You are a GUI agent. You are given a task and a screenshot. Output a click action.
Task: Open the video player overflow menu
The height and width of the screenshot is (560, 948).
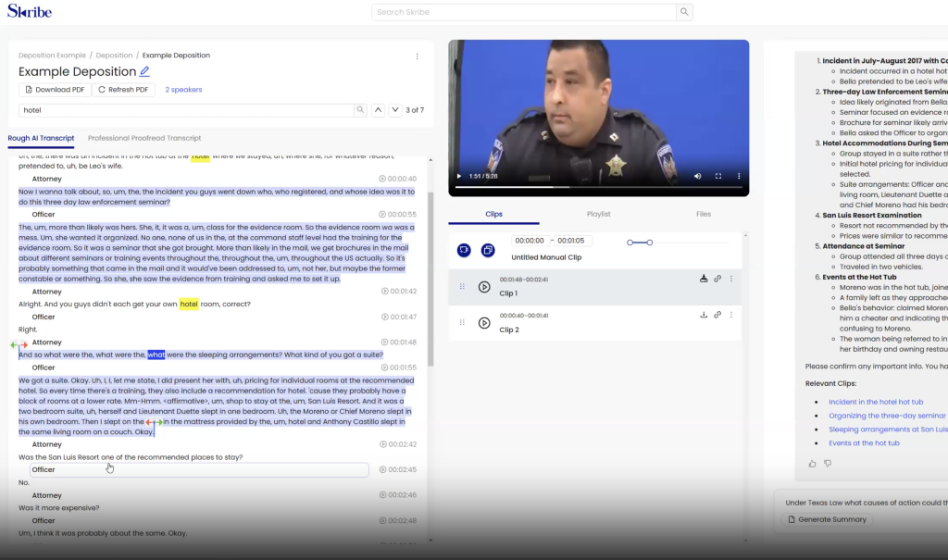click(738, 175)
